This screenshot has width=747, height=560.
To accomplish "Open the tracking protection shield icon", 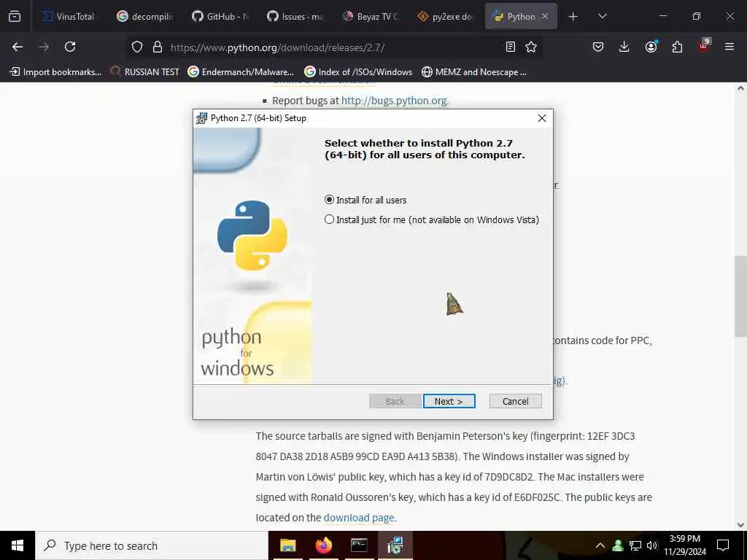I will click(137, 47).
